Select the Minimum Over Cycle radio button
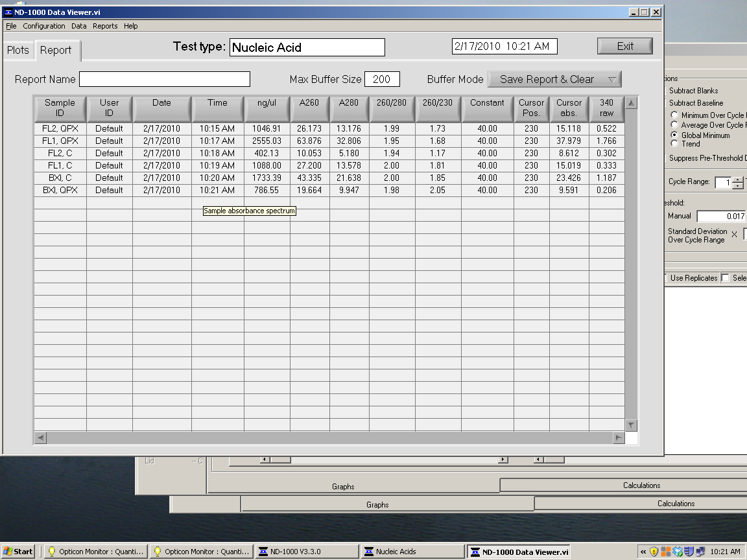The image size is (747, 560). pyautogui.click(x=674, y=115)
